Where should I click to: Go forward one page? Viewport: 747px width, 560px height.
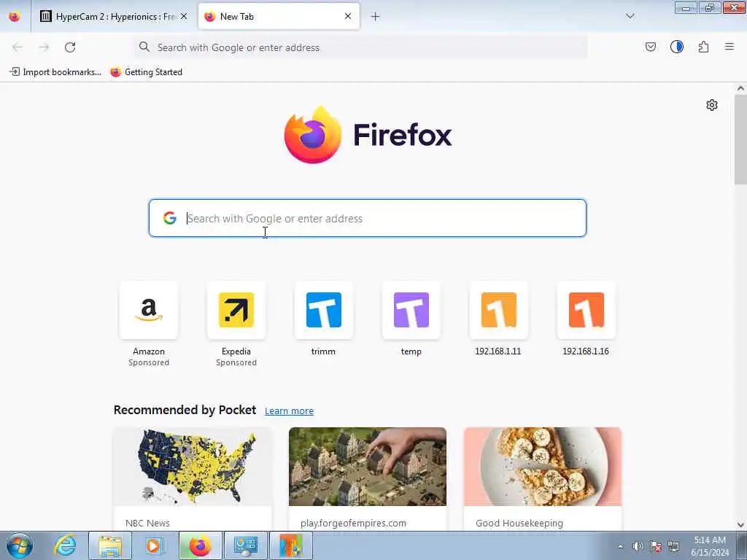pyautogui.click(x=44, y=47)
